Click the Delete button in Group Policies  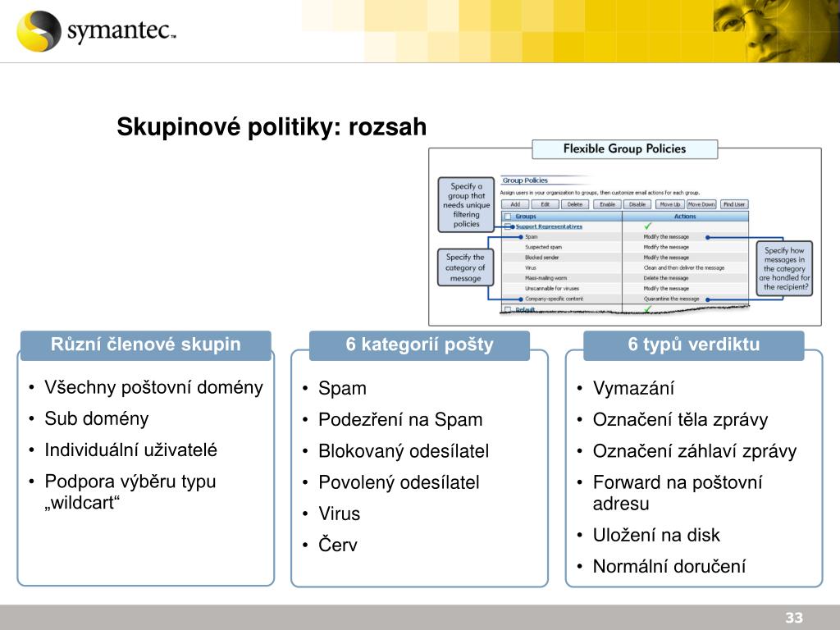pyautogui.click(x=575, y=204)
